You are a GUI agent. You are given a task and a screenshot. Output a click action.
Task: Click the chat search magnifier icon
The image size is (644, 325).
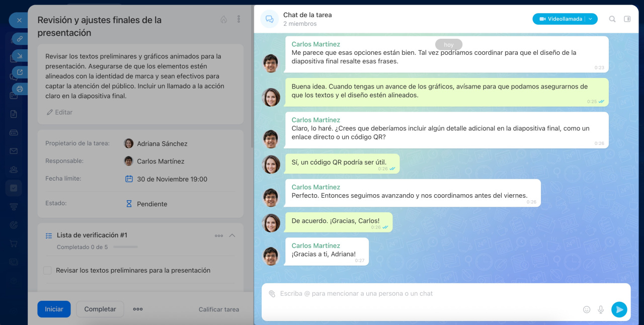(612, 19)
